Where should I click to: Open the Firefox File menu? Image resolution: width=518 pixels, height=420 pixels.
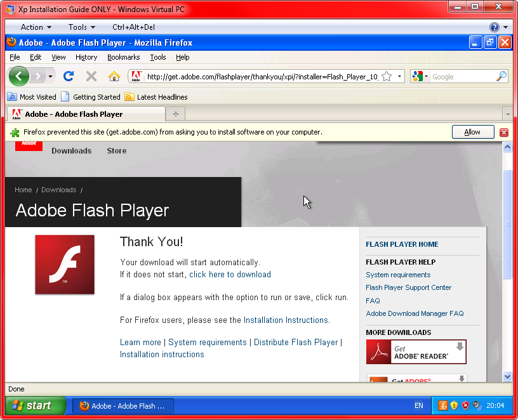point(15,57)
